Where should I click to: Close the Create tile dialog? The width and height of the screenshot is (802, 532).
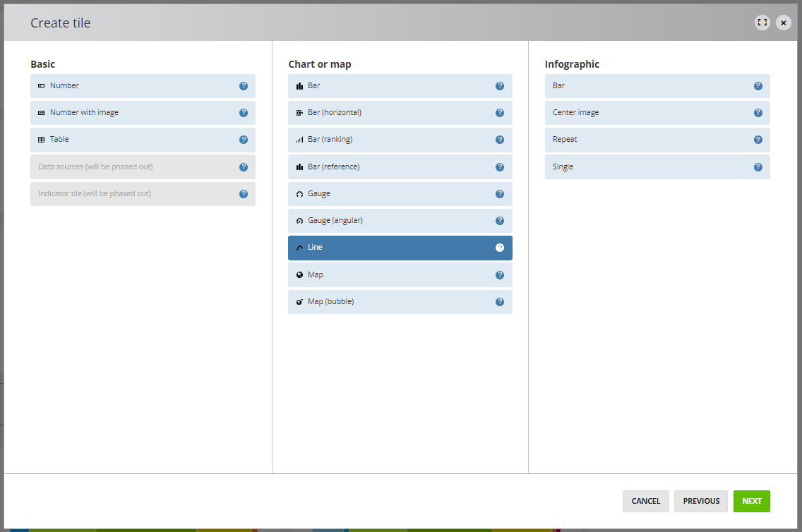783,23
